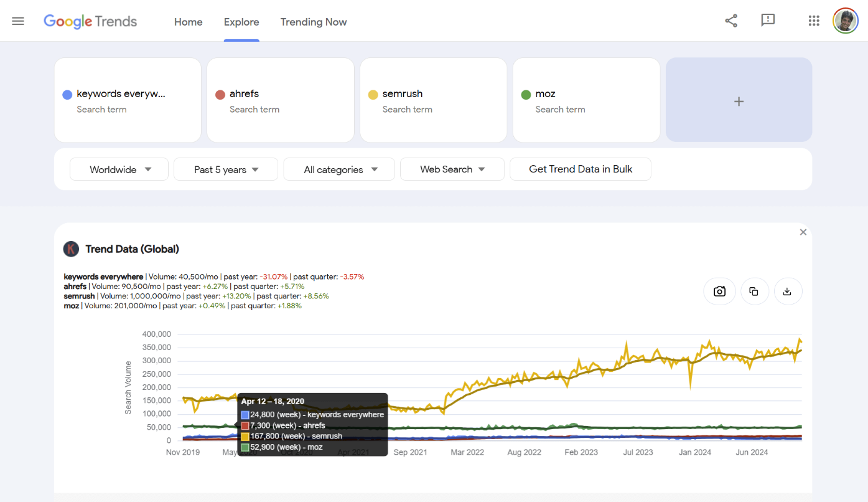
Task: Switch to the Trending Now tab
Action: point(314,22)
